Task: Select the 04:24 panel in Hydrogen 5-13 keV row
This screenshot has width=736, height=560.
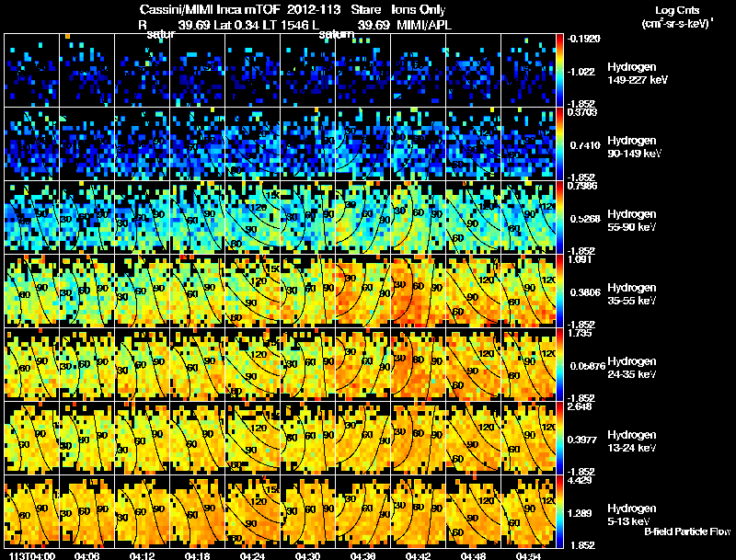Action: (x=252, y=511)
